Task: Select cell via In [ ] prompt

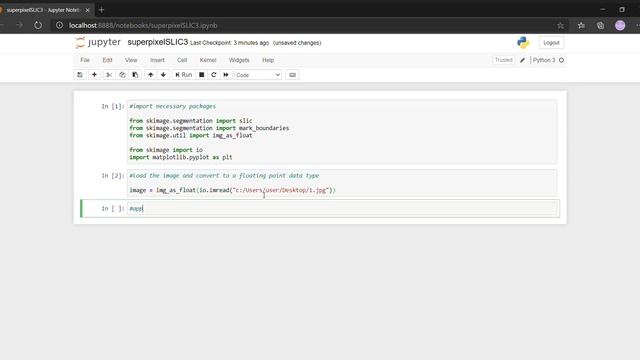Action: coord(113,209)
